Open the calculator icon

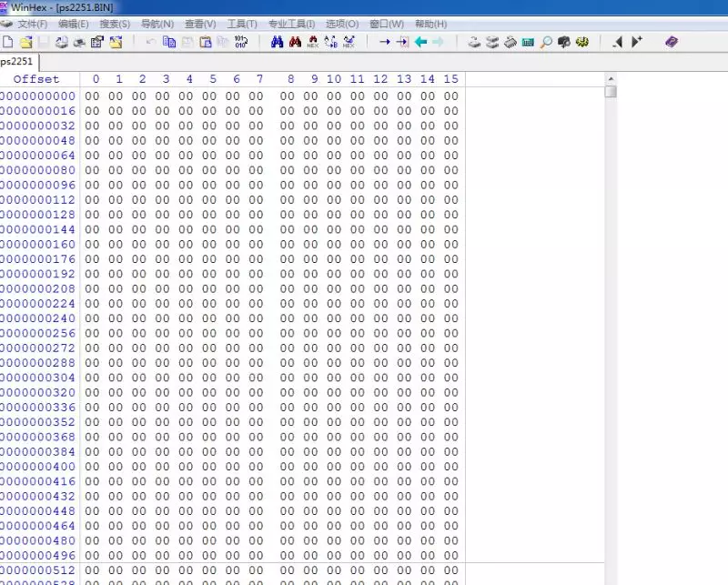[528, 42]
